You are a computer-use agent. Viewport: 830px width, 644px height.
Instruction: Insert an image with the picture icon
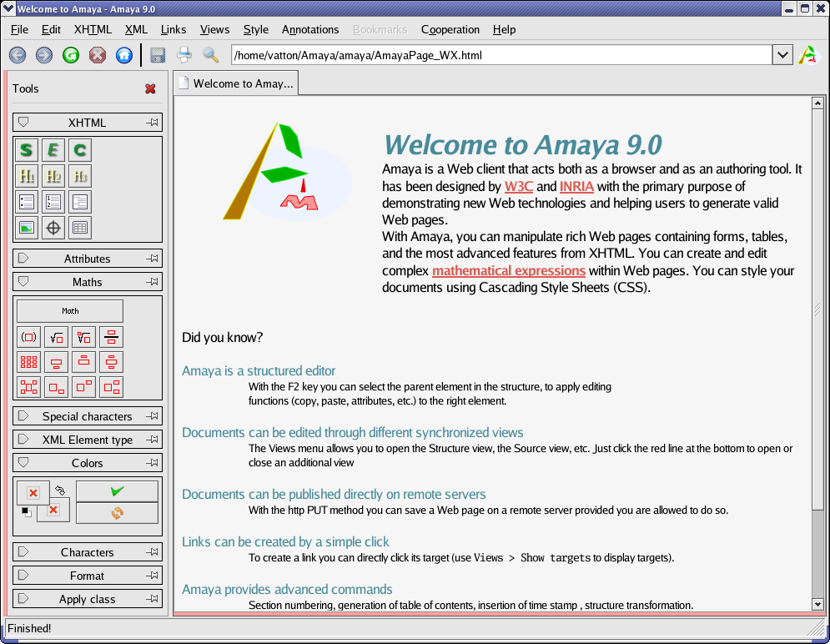[27, 228]
